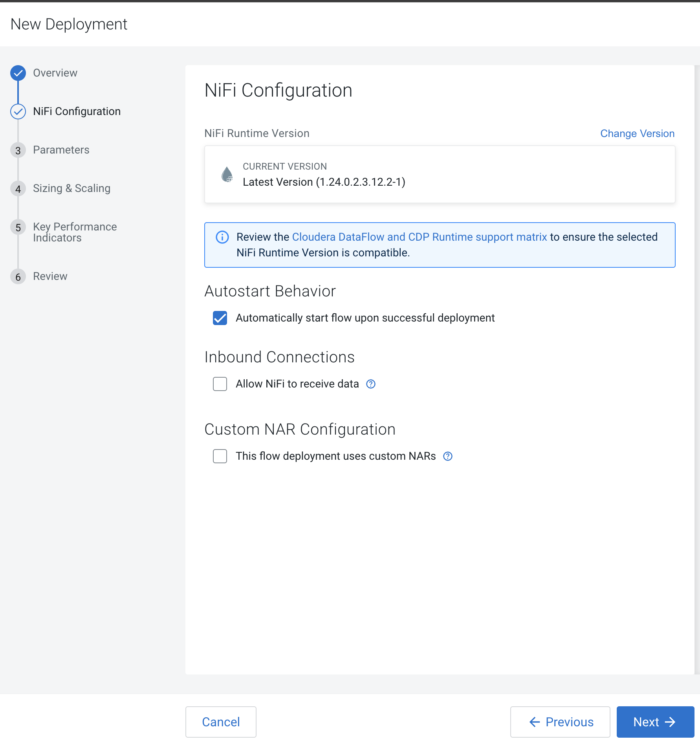Open Cloudera DataFlow and CDP Runtime support matrix link
This screenshot has height=742, width=700.
(x=419, y=237)
